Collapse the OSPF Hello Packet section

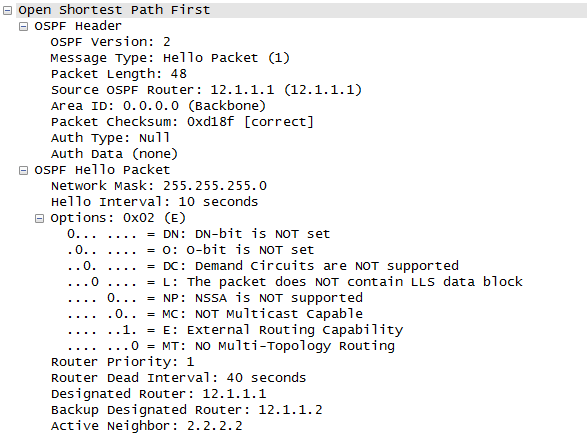pos(23,171)
